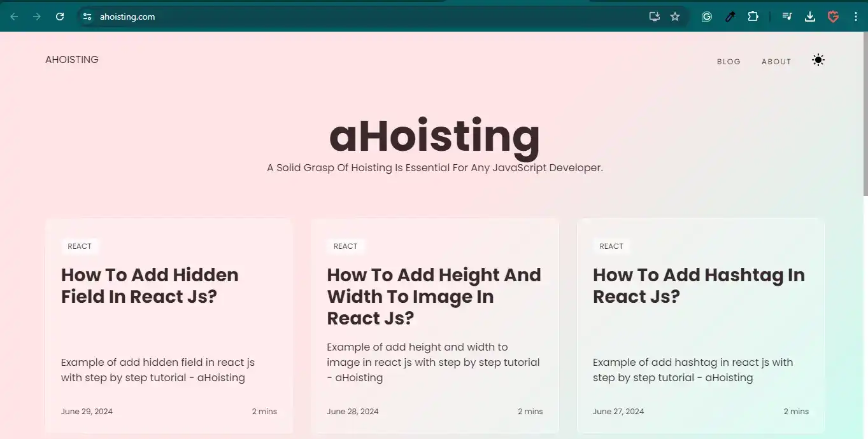The height and width of the screenshot is (439, 868).
Task: Open the browser three-dot menu
Action: tap(855, 17)
